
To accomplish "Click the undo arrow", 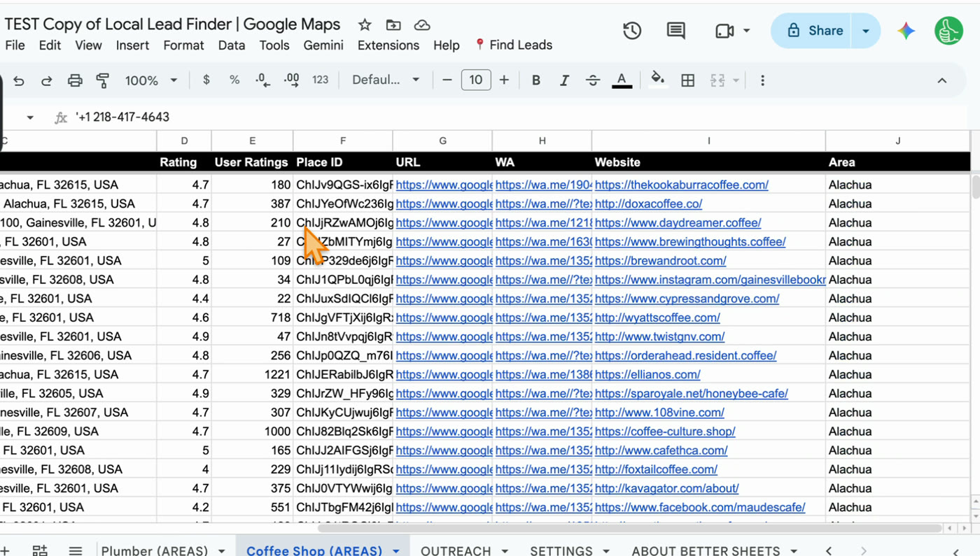I will [19, 80].
